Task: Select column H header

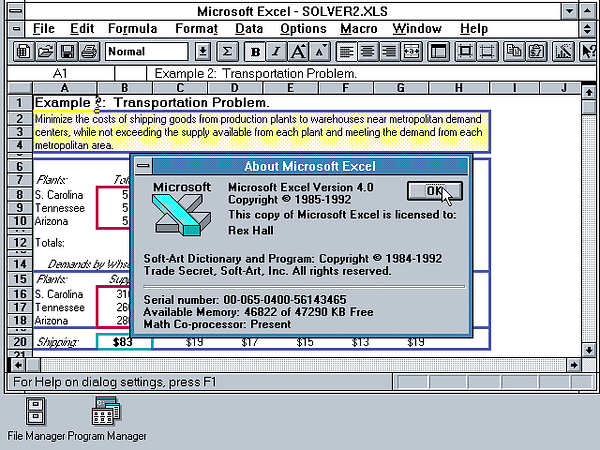Action: [x=458, y=88]
